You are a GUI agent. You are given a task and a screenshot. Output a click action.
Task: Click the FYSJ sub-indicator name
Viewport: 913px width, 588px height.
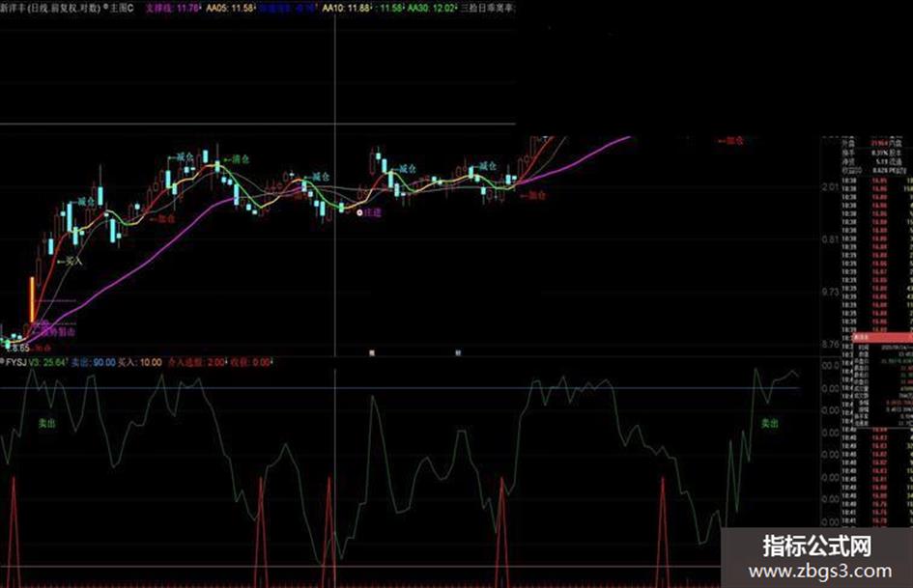tap(16, 362)
